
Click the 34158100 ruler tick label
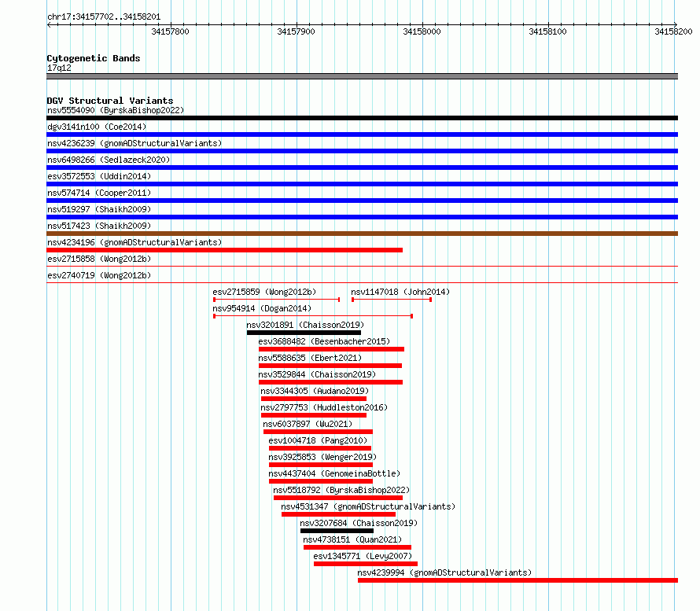(547, 31)
